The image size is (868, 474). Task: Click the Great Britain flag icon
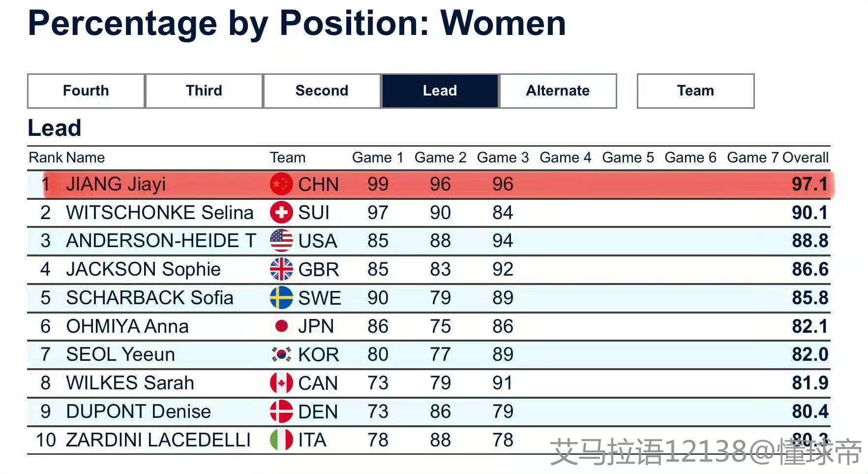point(281,269)
